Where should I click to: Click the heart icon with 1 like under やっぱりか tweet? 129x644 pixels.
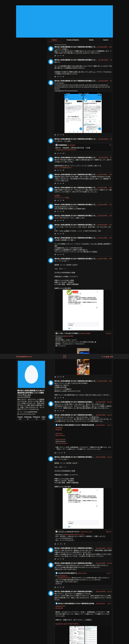[64, 153]
